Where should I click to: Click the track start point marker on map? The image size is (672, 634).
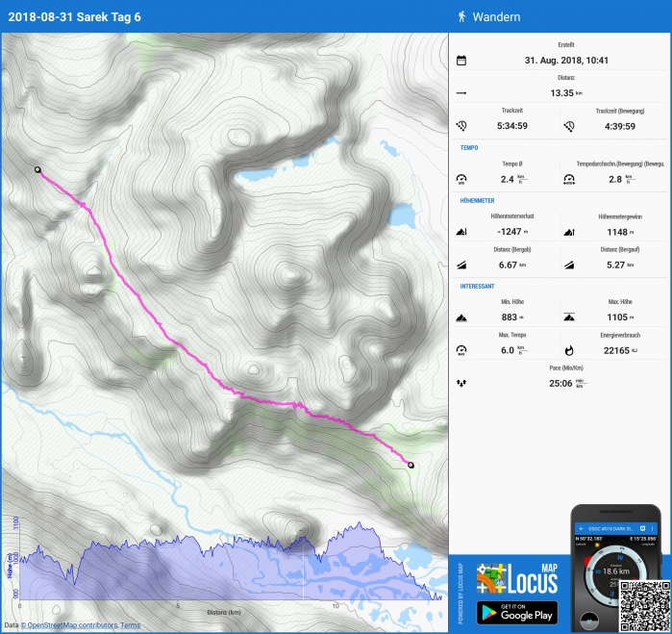coord(37,170)
